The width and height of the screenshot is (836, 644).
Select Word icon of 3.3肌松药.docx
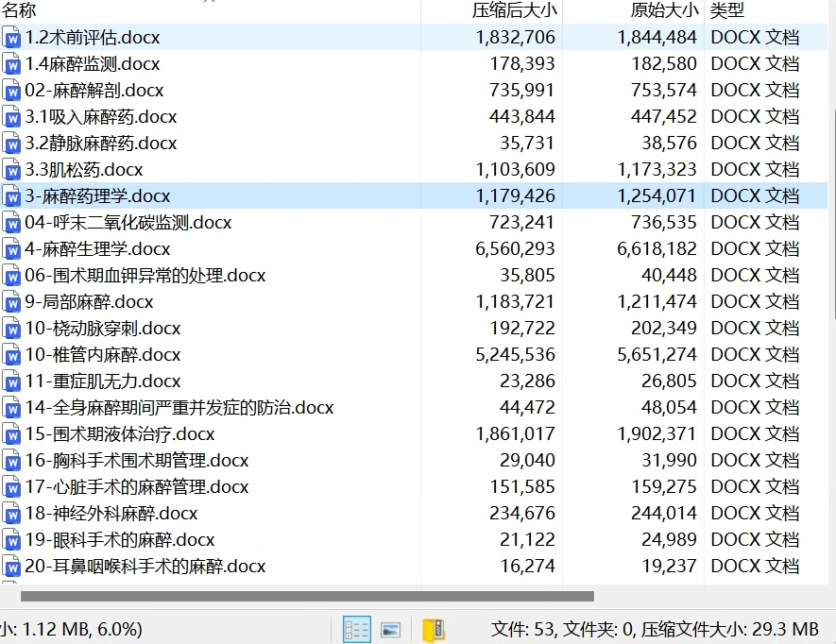[11, 170]
